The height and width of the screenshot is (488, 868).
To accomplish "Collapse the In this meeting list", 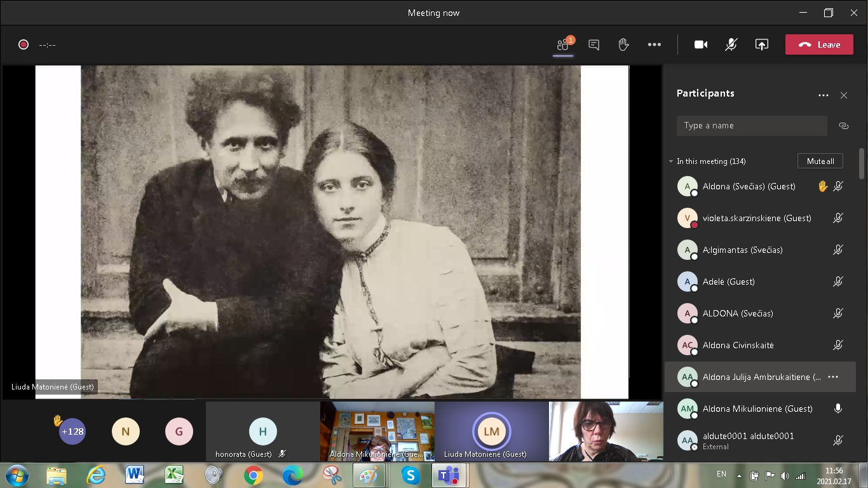I will pyautogui.click(x=671, y=161).
